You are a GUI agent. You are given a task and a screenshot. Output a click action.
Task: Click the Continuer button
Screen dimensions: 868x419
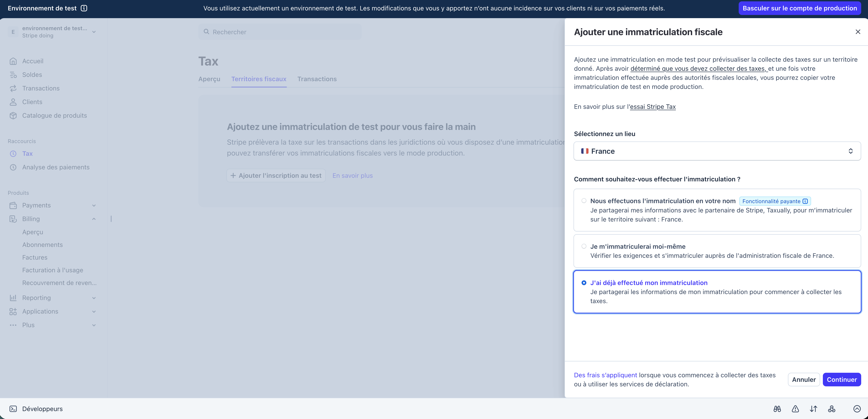(842, 380)
